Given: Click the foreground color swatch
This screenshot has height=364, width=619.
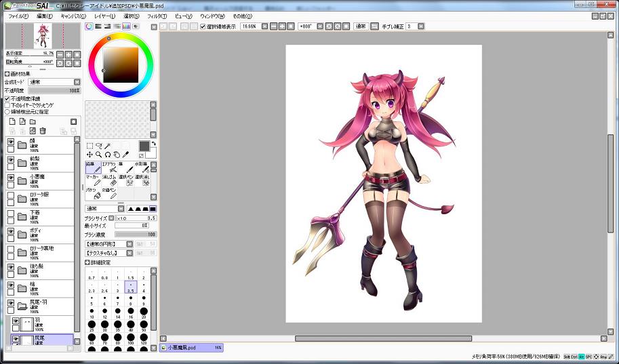Looking at the screenshot, I should (144, 146).
